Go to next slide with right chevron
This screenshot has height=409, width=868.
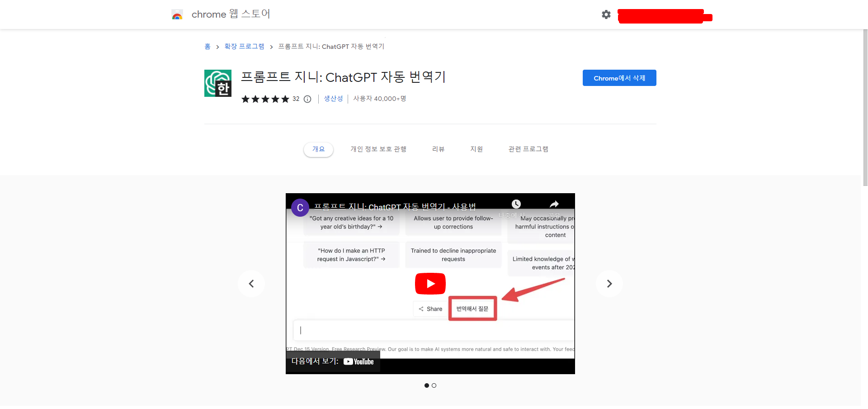(609, 284)
